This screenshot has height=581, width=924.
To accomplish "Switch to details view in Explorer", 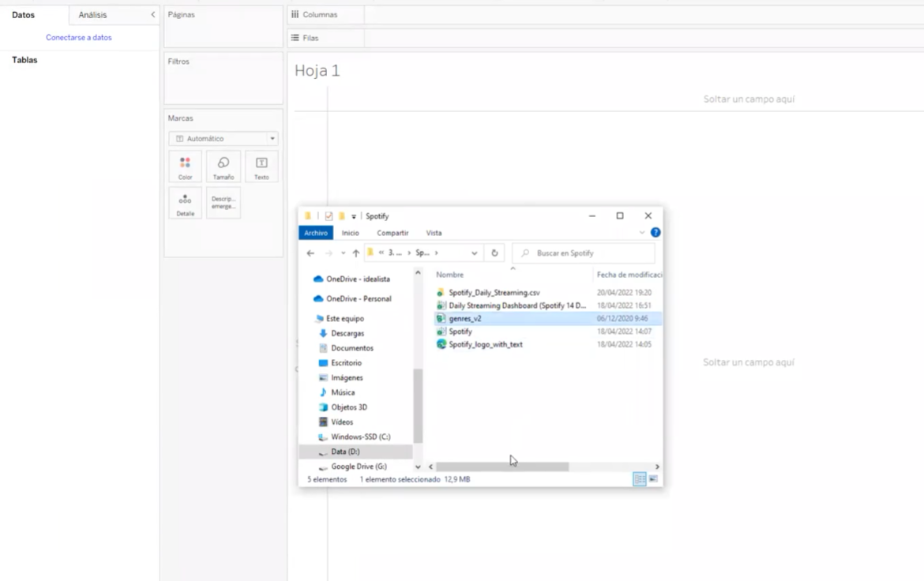I will [x=640, y=479].
